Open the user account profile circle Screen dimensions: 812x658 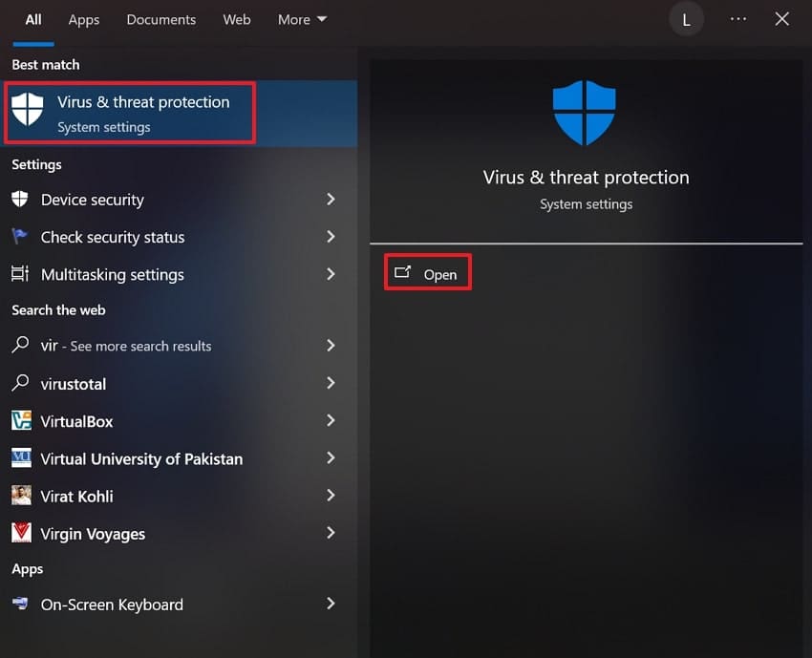pos(686,19)
